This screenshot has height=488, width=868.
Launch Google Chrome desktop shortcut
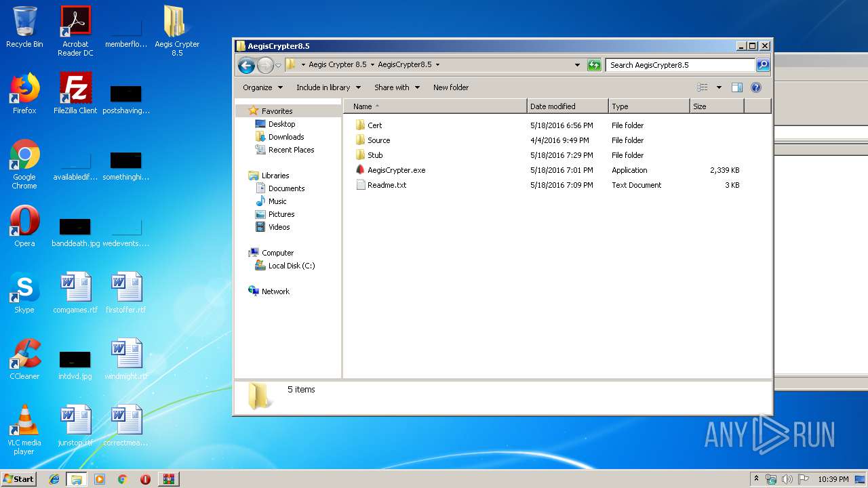pyautogui.click(x=24, y=164)
